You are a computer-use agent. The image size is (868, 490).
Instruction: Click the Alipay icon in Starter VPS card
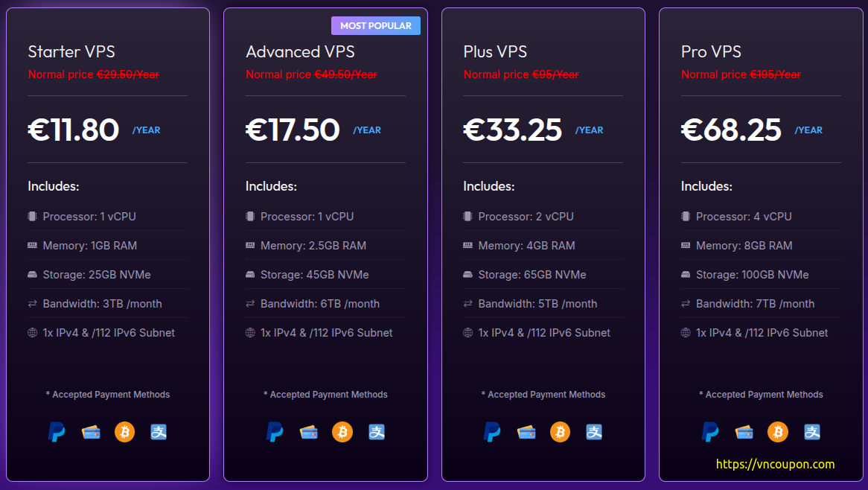pyautogui.click(x=159, y=432)
